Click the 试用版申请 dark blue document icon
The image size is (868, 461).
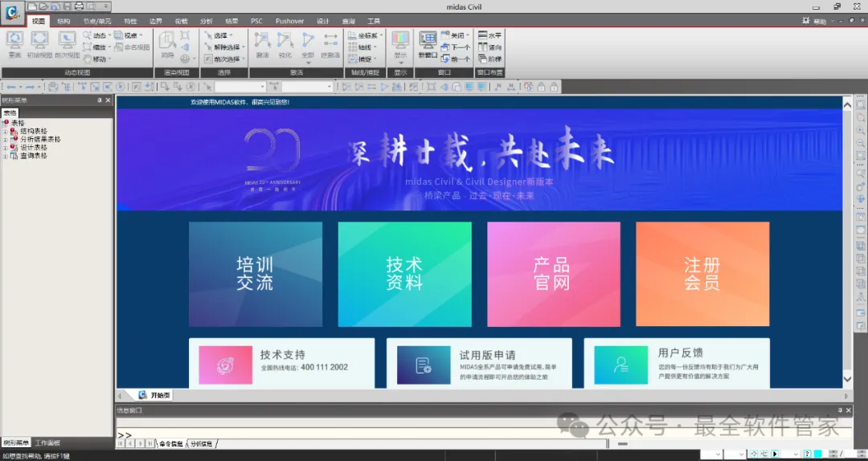(424, 365)
